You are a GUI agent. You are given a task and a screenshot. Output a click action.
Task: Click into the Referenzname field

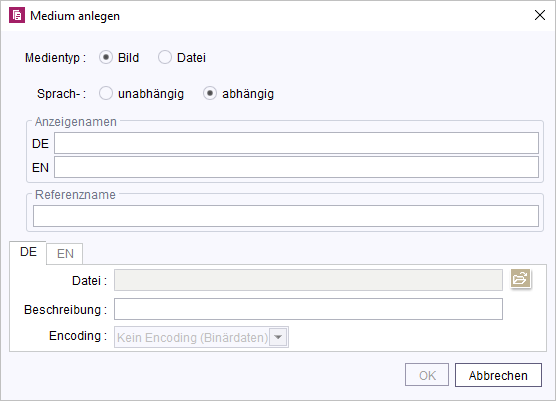point(286,216)
